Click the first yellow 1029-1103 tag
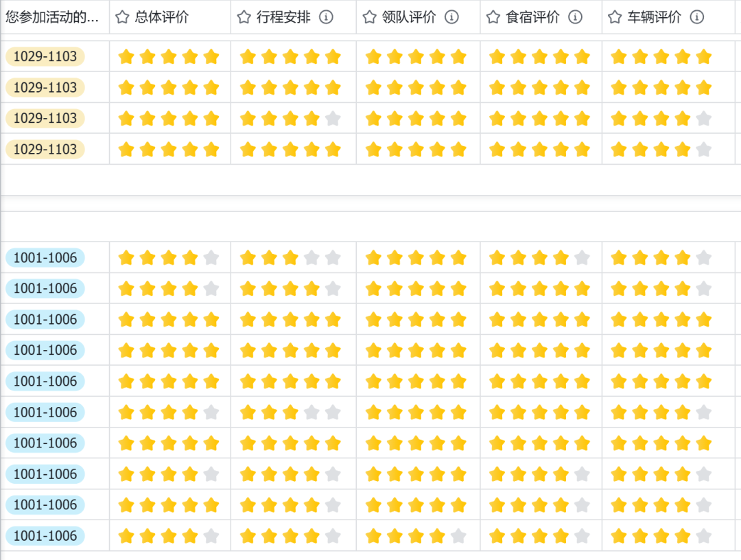This screenshot has width=741, height=560. point(45,57)
